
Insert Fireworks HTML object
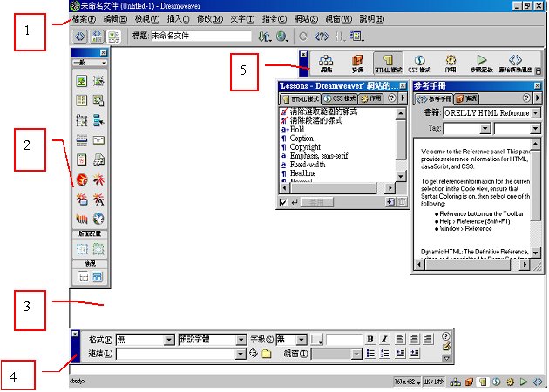click(98, 180)
